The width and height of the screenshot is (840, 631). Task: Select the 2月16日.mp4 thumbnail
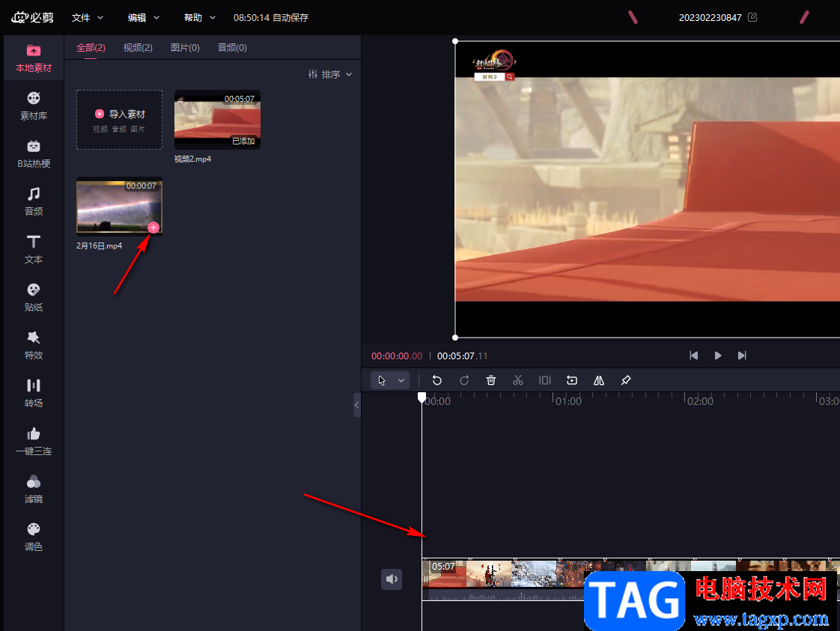pyautogui.click(x=120, y=207)
